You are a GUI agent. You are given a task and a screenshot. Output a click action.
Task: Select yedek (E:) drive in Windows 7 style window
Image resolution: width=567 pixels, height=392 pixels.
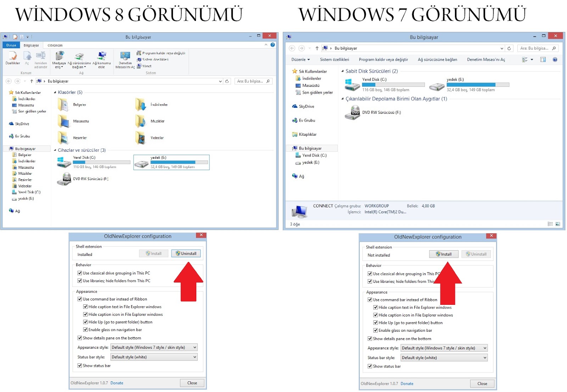click(469, 85)
